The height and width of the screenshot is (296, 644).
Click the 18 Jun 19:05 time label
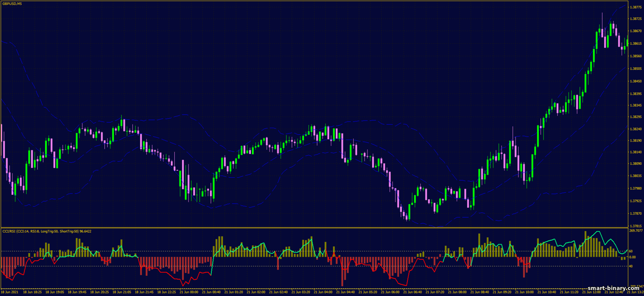(x=54, y=292)
